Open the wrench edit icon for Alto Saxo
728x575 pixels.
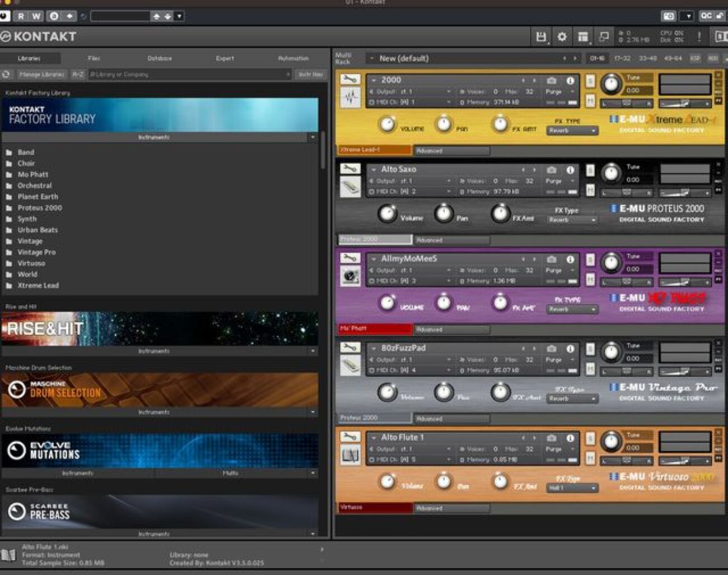coord(350,168)
